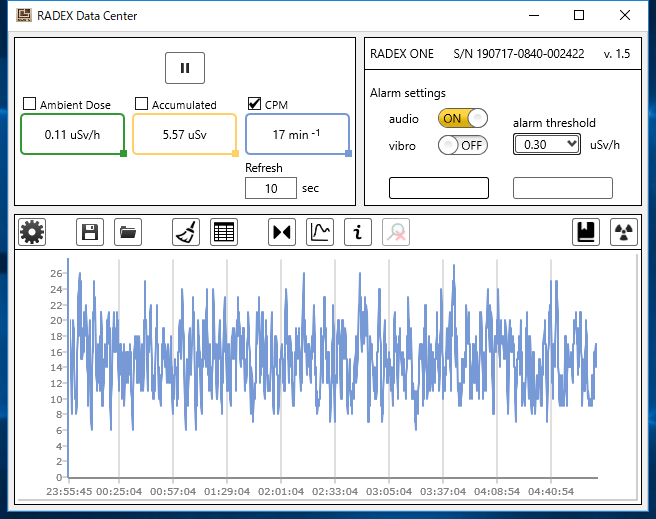Screen dimensions: 656x519
Task: Click the serial number S/N 190717-0840-002422
Action: tap(519, 54)
